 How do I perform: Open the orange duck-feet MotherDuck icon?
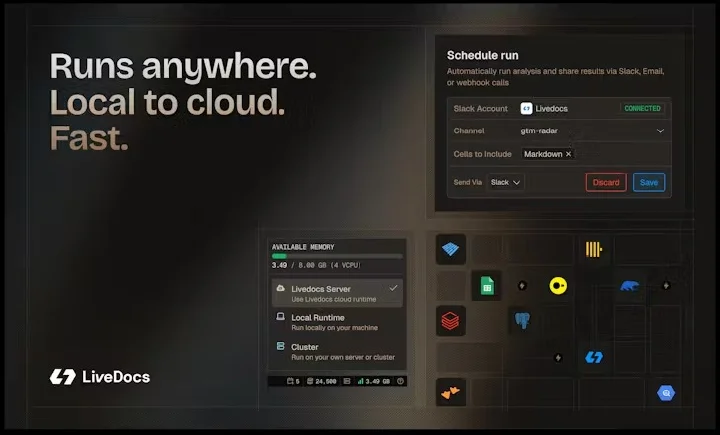pos(450,393)
